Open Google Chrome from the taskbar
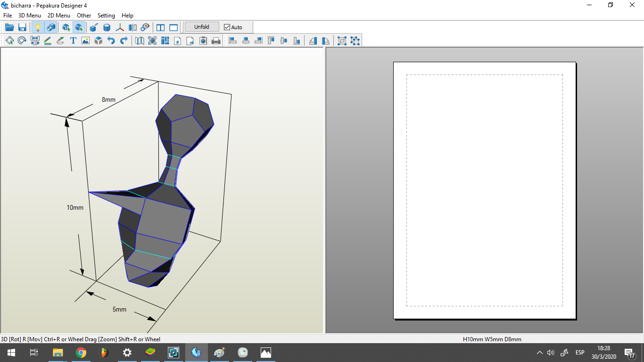The width and height of the screenshot is (644, 362). pos(81,353)
